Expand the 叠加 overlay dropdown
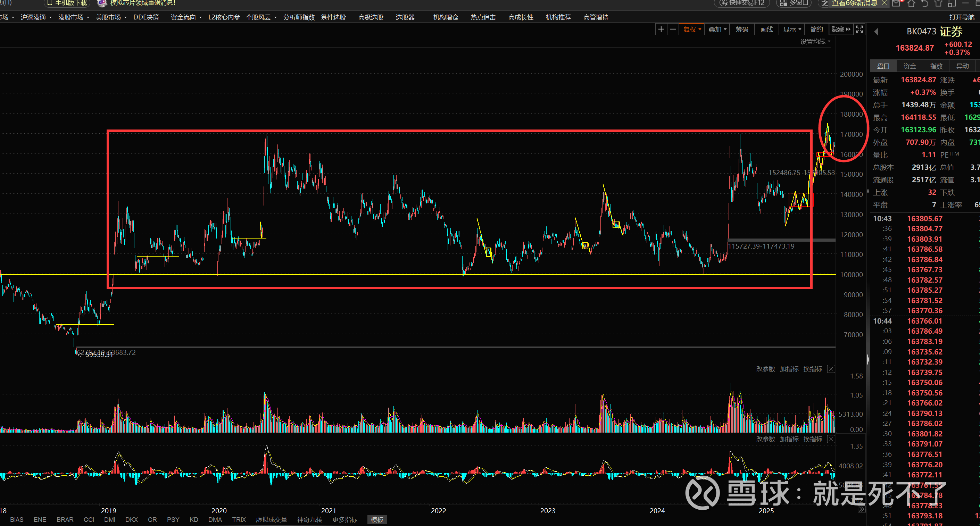 tap(717, 29)
